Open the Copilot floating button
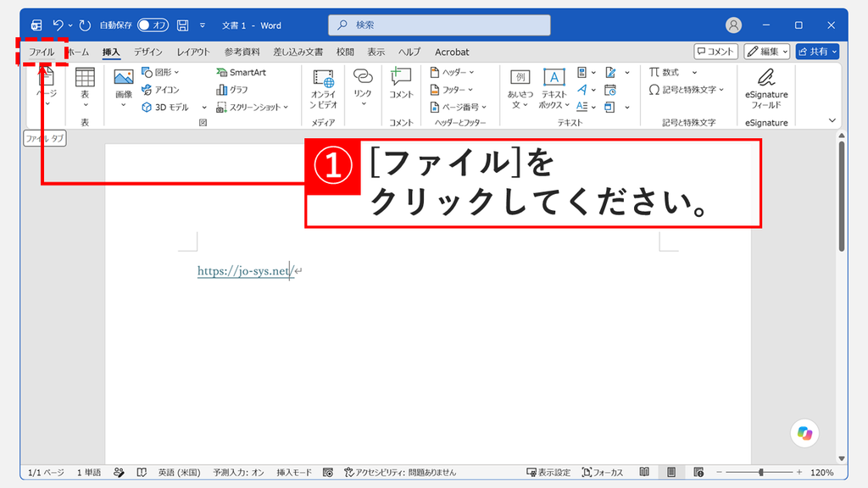The width and height of the screenshot is (868, 488). [x=804, y=433]
